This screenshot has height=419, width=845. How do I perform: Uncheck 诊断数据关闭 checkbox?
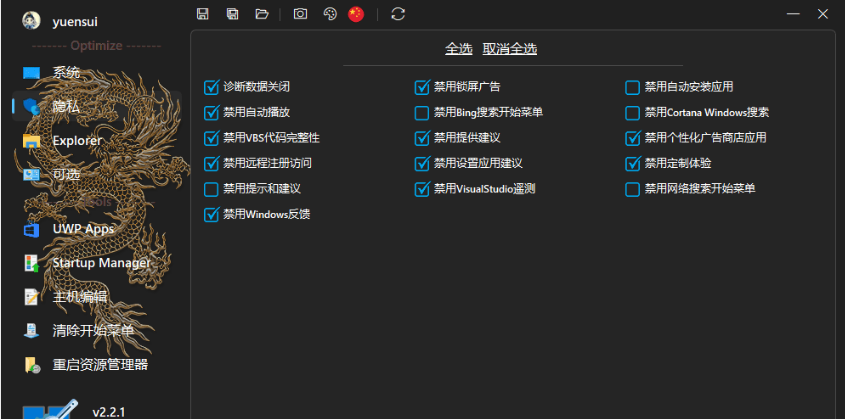[x=211, y=87]
